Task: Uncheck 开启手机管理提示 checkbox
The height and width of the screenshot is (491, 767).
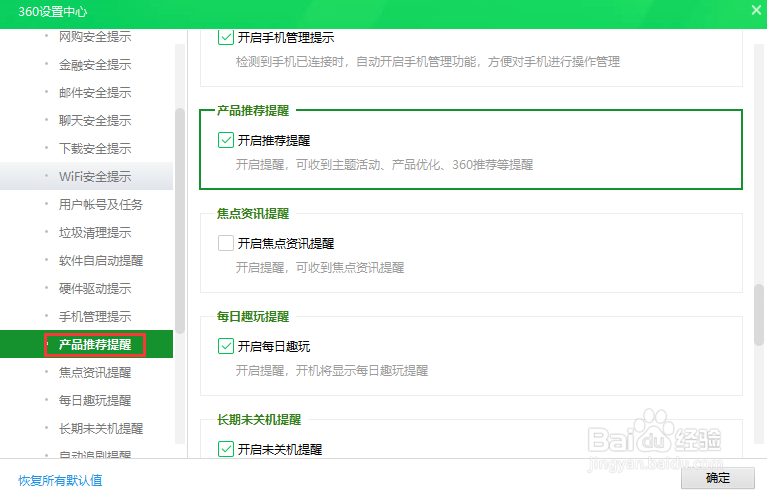Action: coord(226,37)
